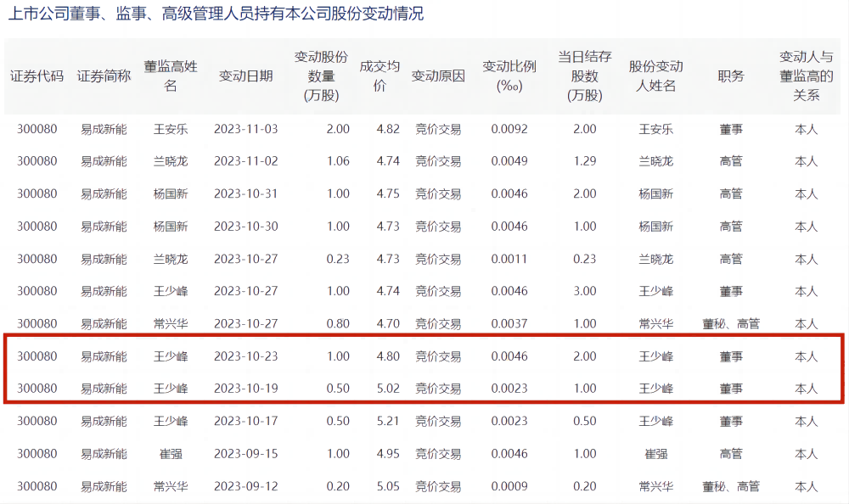Image resolution: width=849 pixels, height=504 pixels.
Task: Click change ratio value 0.0092
Action: pos(509,129)
